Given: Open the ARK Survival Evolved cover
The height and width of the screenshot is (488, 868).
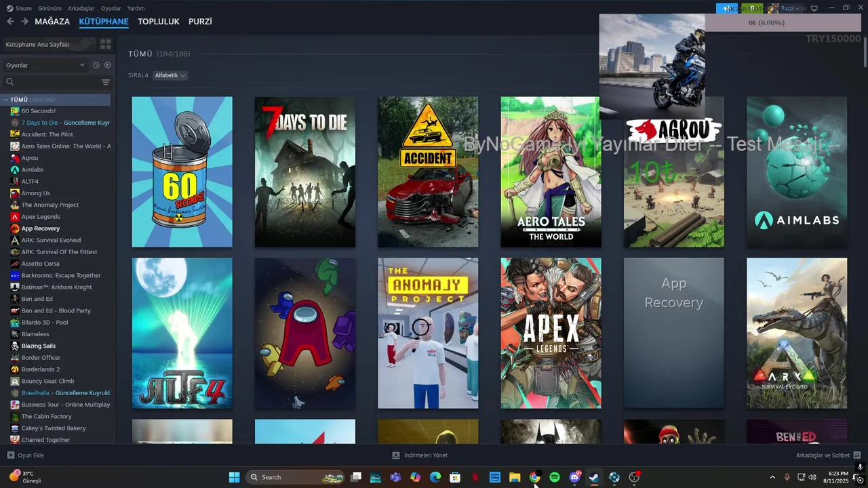Looking at the screenshot, I should [797, 333].
